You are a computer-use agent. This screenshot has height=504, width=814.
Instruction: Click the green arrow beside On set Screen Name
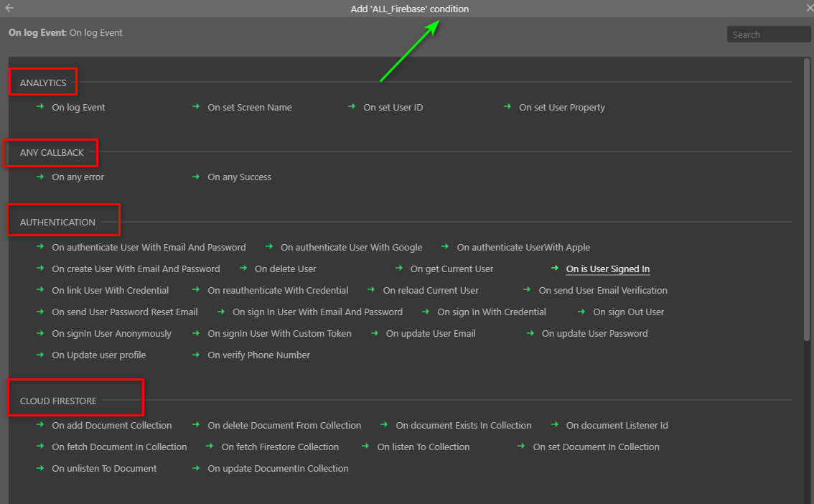(x=196, y=107)
